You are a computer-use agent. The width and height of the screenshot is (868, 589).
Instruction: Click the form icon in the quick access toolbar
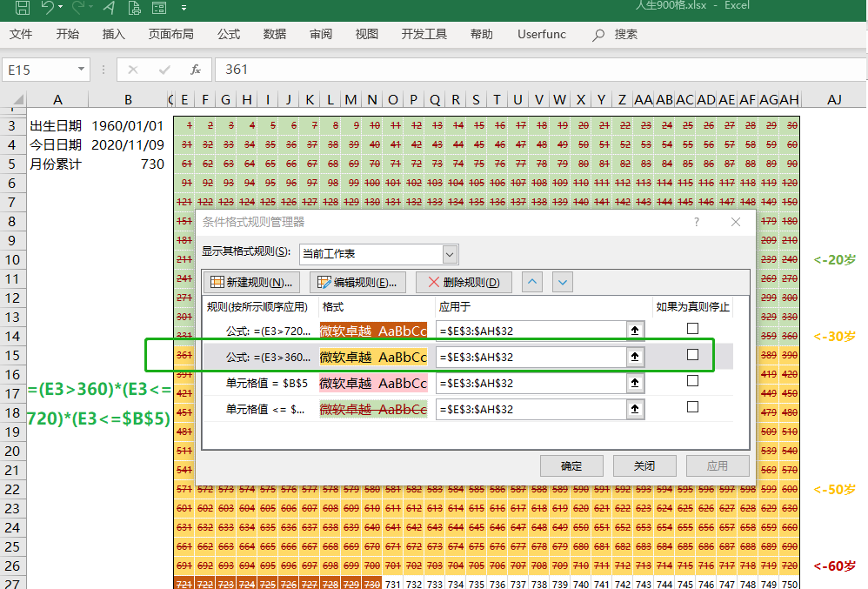(x=159, y=7)
